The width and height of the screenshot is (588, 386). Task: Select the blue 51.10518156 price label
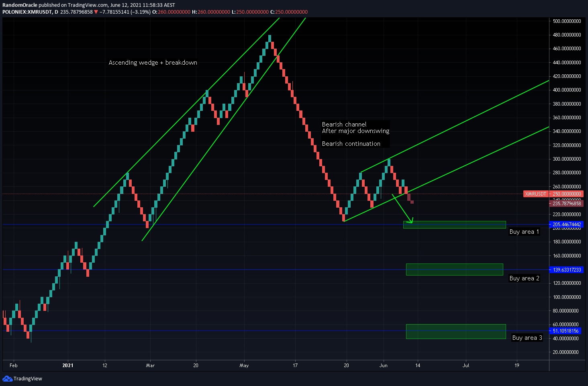[x=565, y=331]
